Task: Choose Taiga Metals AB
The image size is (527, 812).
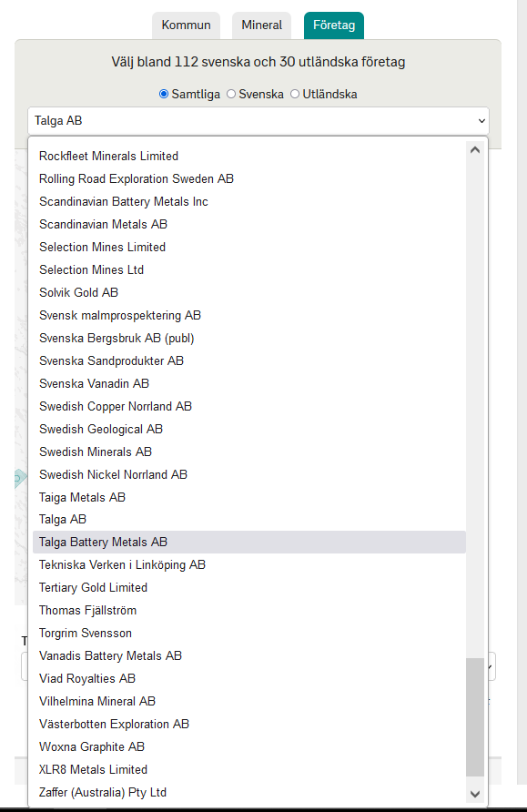Action: point(249,498)
